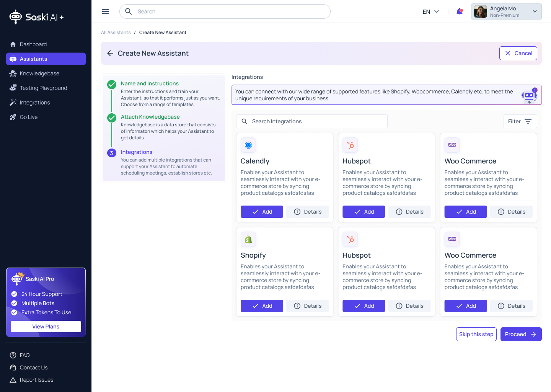Image resolution: width=551 pixels, height=392 pixels.
Task: Open the notifications bell
Action: [460, 11]
